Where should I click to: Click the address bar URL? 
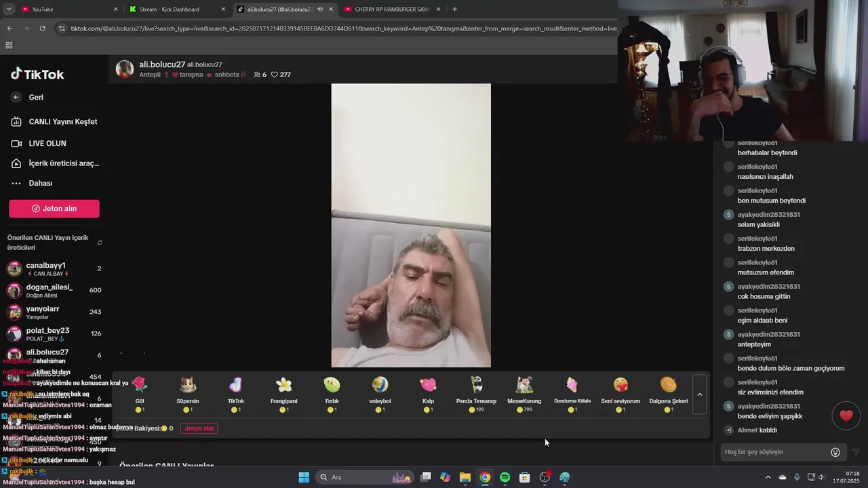tap(342, 28)
